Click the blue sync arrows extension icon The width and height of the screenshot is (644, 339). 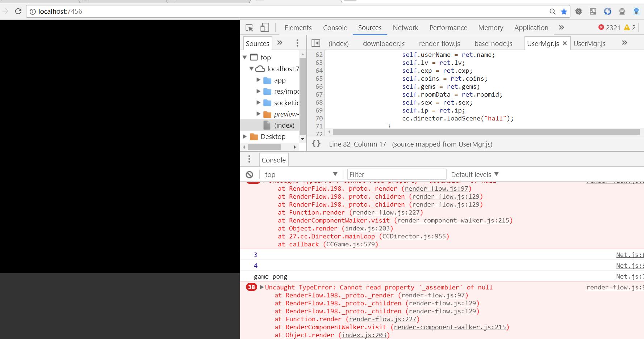(607, 12)
